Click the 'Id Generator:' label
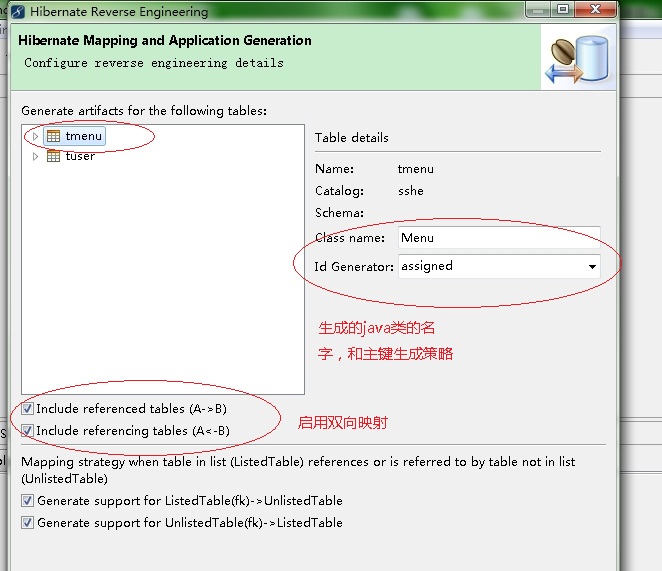 (x=354, y=266)
